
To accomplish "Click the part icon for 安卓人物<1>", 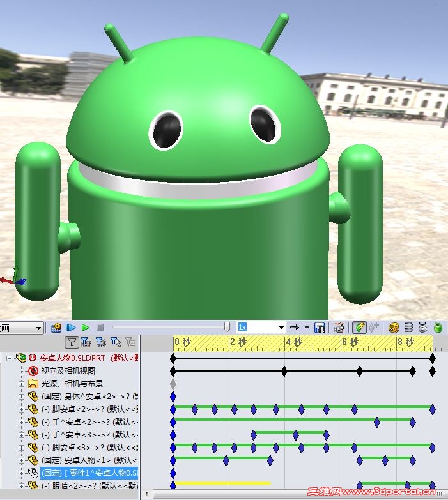I will [33, 460].
